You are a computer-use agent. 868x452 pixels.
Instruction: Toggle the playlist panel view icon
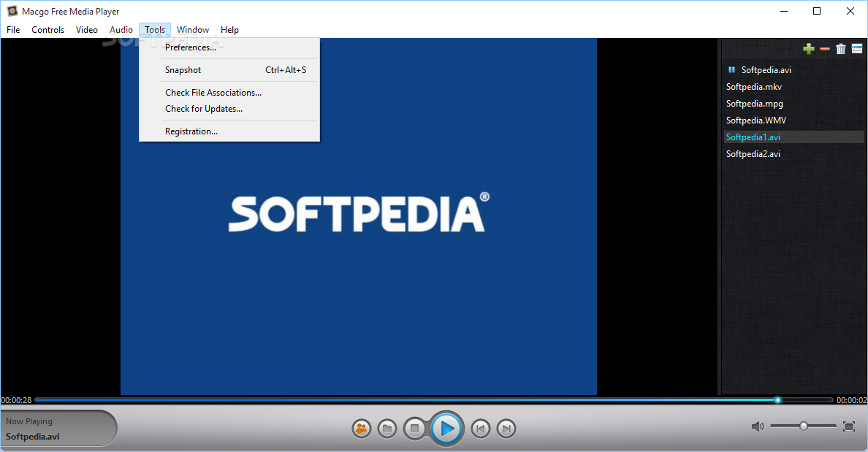coord(857,49)
